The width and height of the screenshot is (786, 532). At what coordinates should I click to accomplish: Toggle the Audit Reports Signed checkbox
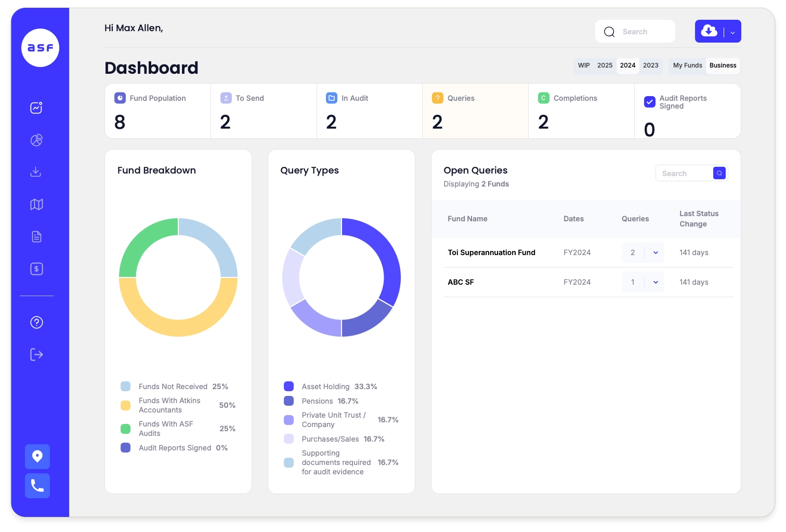[x=649, y=102]
